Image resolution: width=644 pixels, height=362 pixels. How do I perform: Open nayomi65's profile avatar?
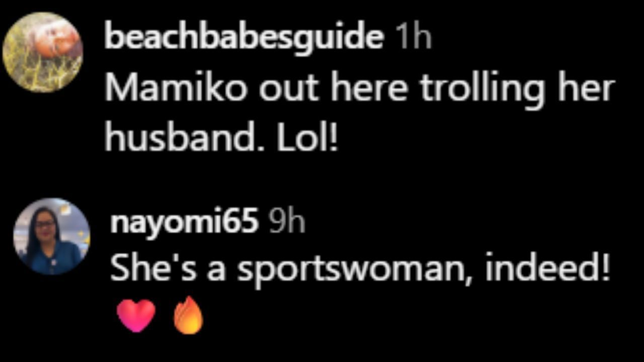click(51, 236)
